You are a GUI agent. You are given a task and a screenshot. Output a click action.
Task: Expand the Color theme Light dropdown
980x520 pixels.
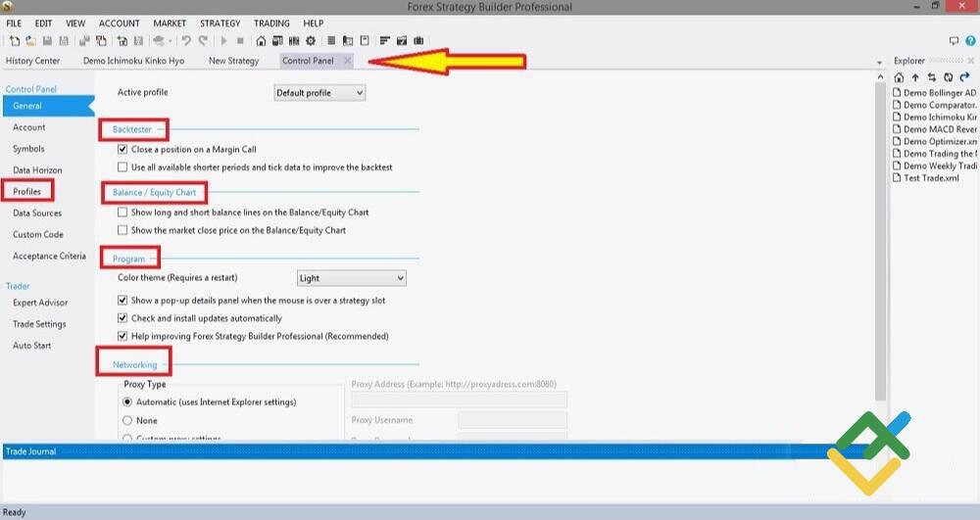click(351, 278)
